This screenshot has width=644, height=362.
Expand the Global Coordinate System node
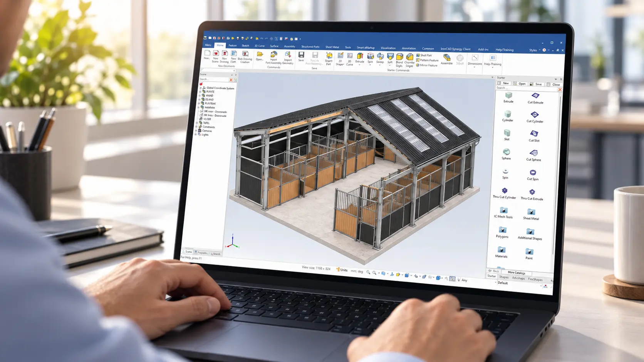(200, 88)
